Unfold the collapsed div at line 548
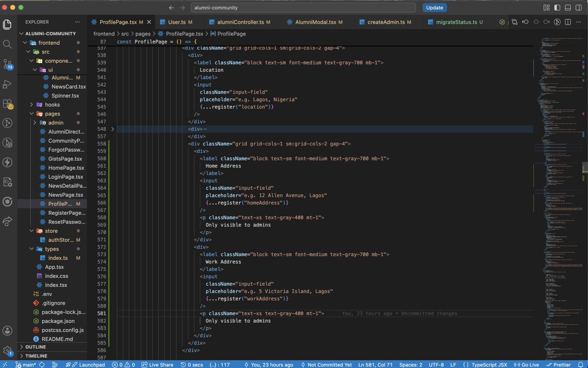Image resolution: width=588 pixels, height=368 pixels. click(x=112, y=129)
